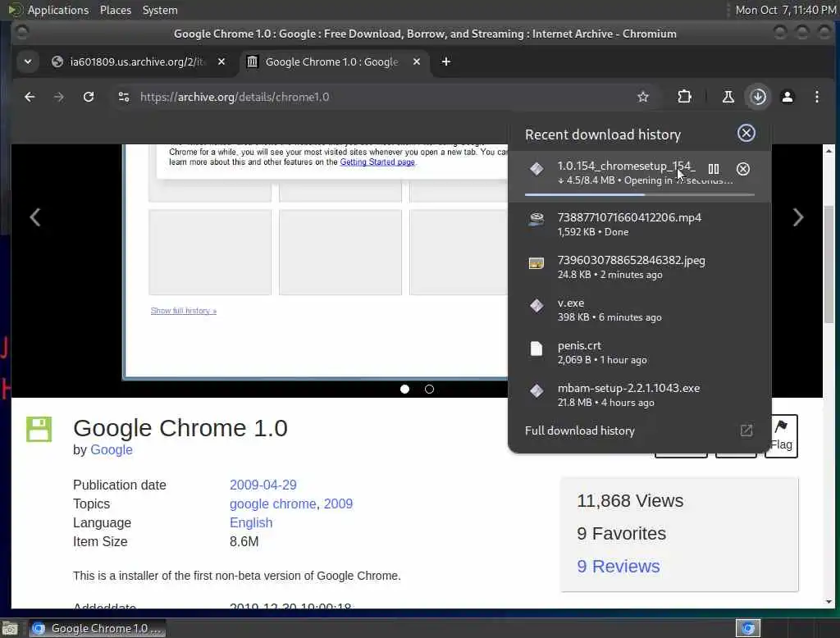Flag this archive item
840x638 pixels.
coord(781,436)
